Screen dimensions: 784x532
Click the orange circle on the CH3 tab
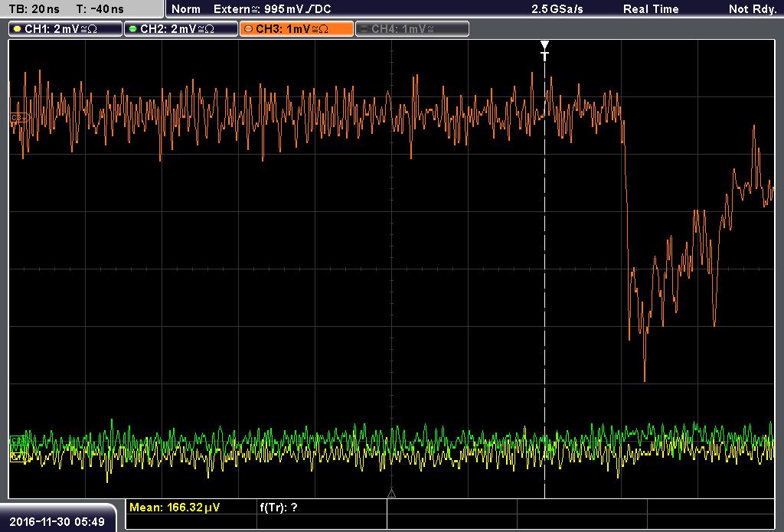[x=249, y=29]
